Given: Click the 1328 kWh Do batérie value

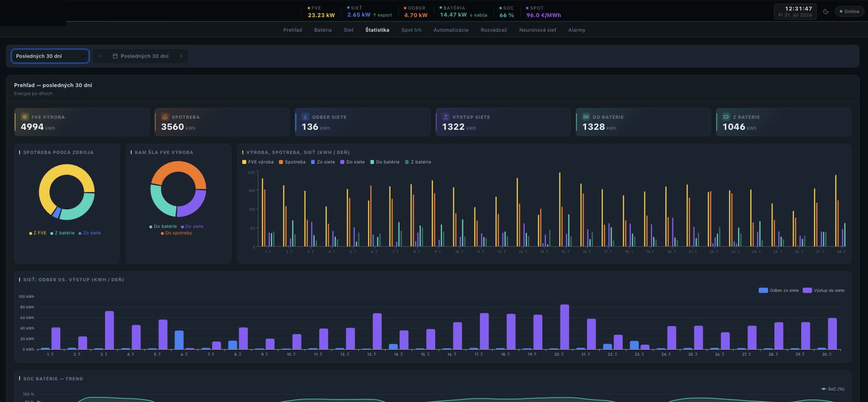Looking at the screenshot, I should [x=599, y=127].
